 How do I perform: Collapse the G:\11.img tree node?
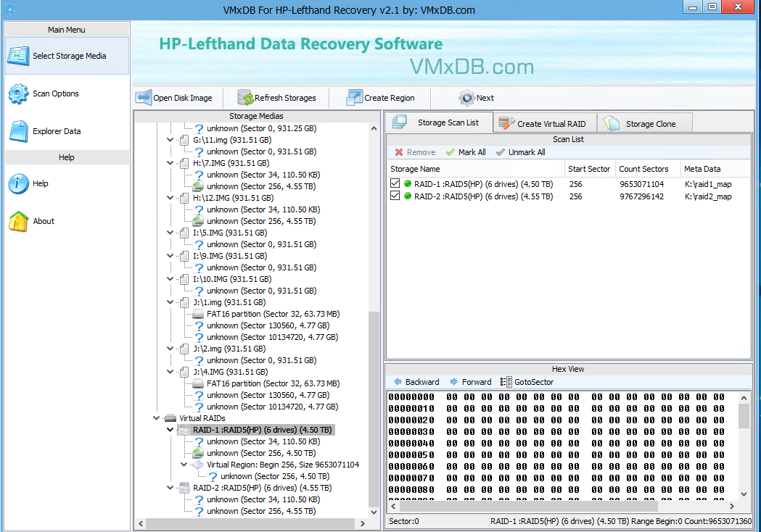point(170,140)
